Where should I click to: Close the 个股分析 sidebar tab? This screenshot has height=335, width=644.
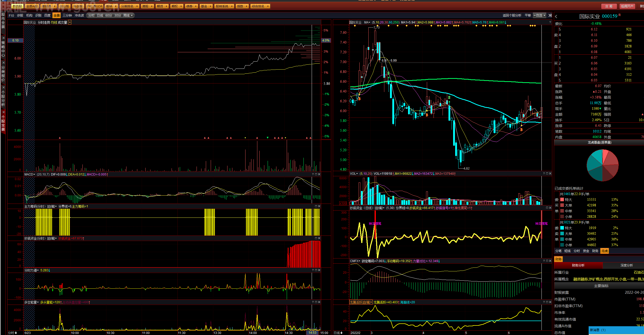coord(4,87)
